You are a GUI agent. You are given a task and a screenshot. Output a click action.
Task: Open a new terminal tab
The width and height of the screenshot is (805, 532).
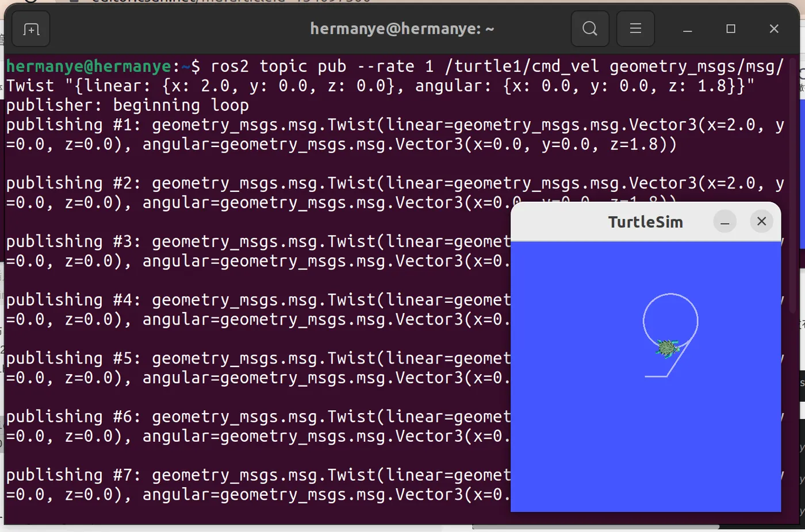[31, 29]
